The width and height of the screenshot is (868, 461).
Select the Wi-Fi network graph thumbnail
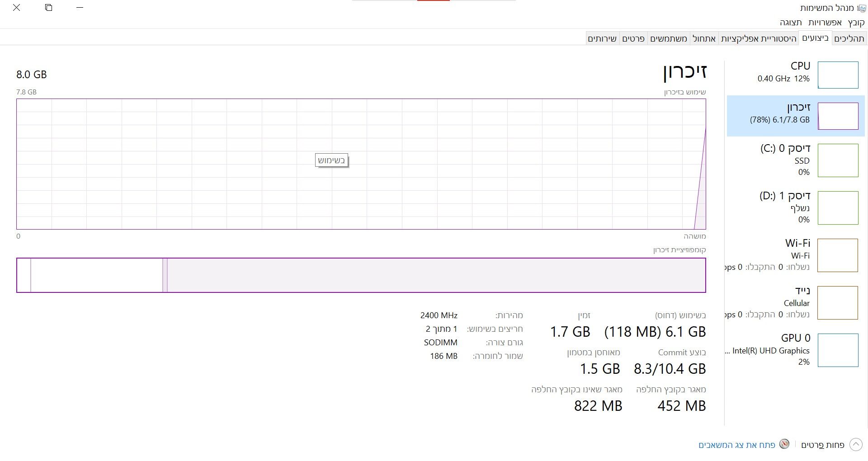838,255
